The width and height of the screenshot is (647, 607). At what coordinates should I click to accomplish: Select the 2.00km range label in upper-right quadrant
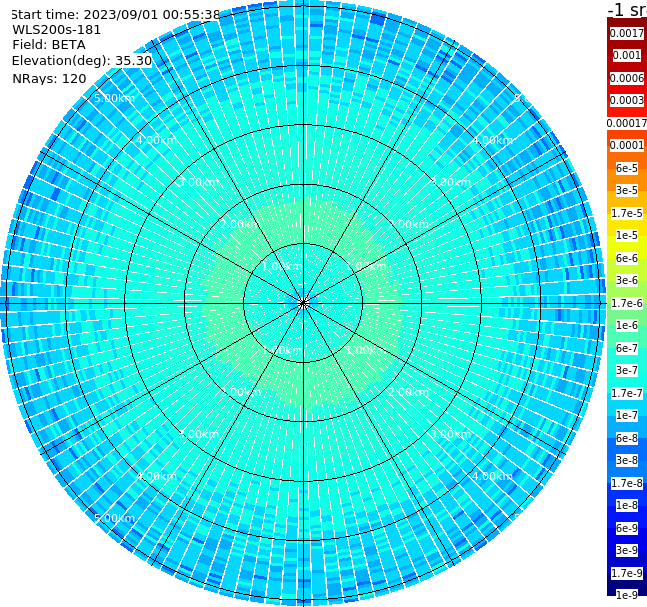pos(409,224)
